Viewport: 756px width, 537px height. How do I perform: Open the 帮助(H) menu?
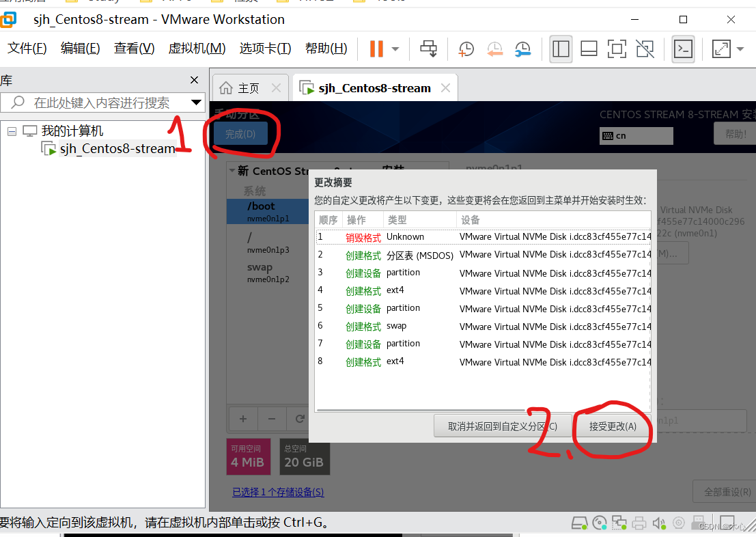(x=326, y=49)
